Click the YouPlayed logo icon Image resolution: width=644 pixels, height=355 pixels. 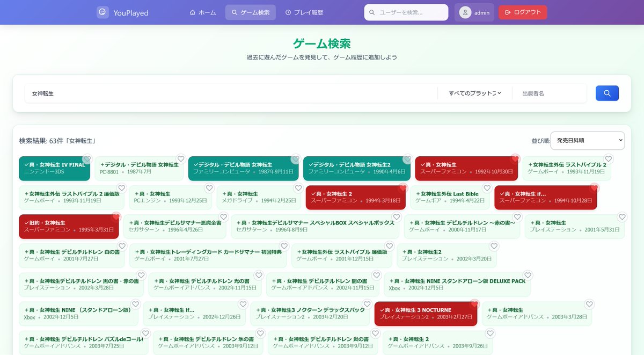(x=103, y=12)
